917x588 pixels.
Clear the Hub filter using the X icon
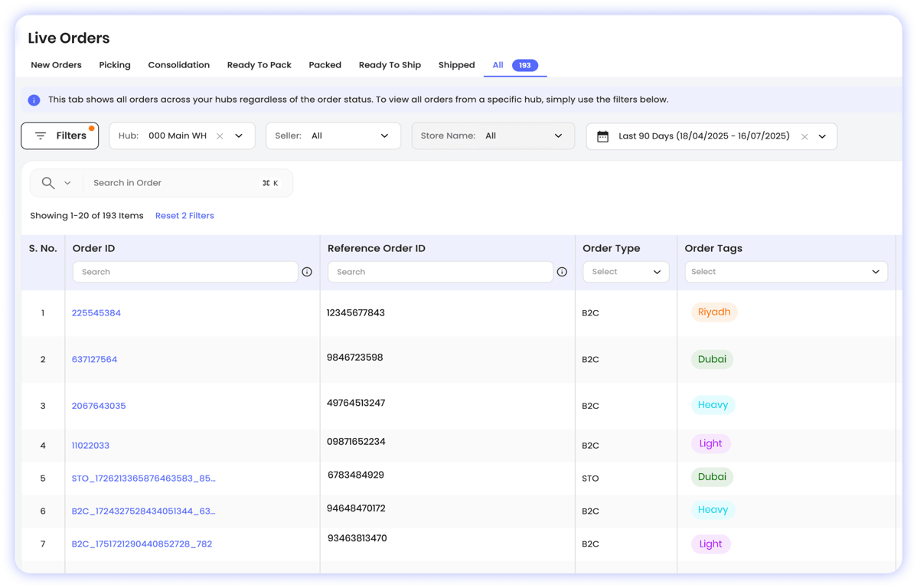point(220,136)
